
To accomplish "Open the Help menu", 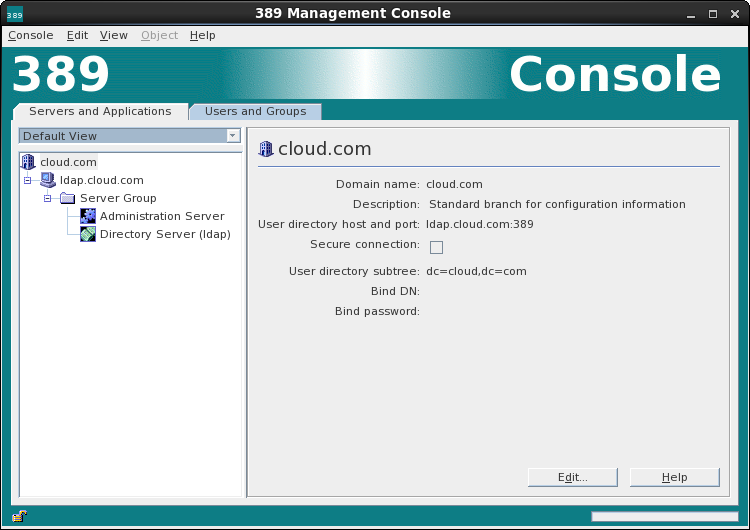I will 202,35.
